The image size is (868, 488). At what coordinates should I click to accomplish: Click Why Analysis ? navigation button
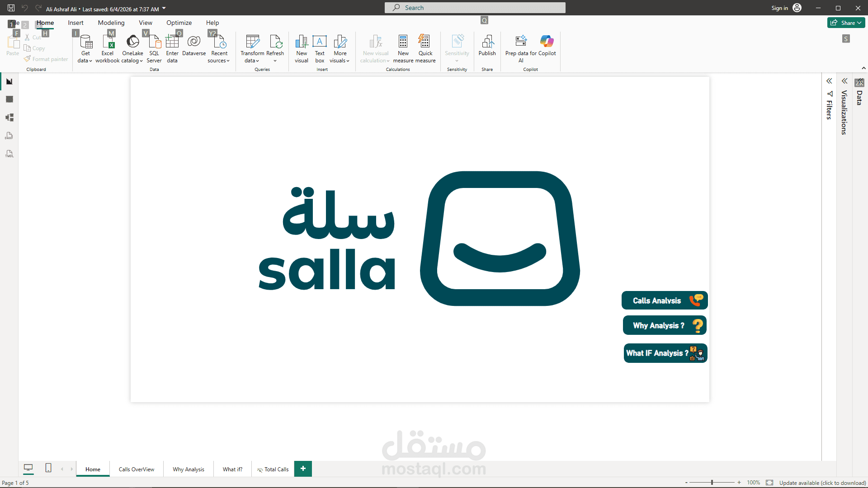pyautogui.click(x=665, y=325)
